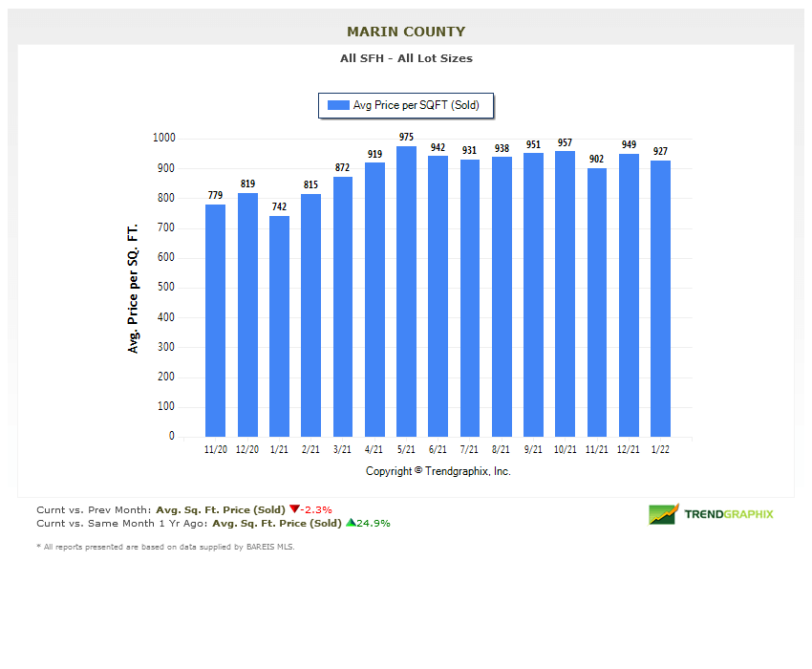Click the Trendgraphix logo chart icon
Screen dimensions: 812x669
[x=663, y=514]
